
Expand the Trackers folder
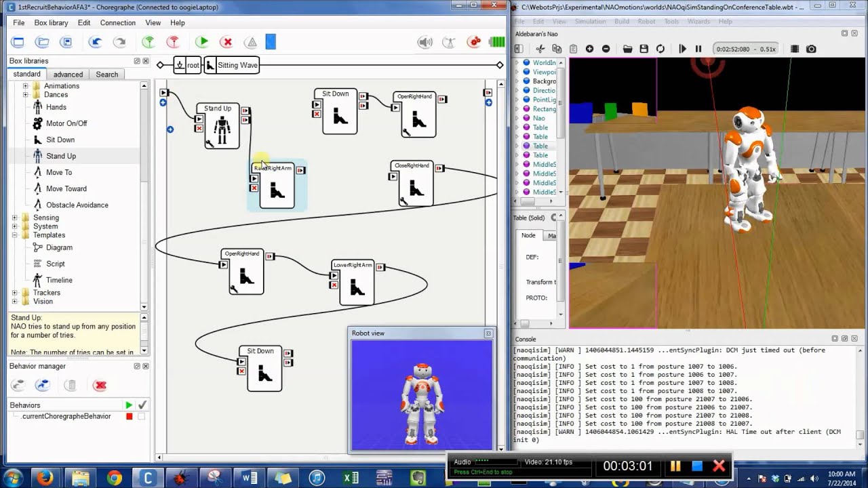point(15,293)
